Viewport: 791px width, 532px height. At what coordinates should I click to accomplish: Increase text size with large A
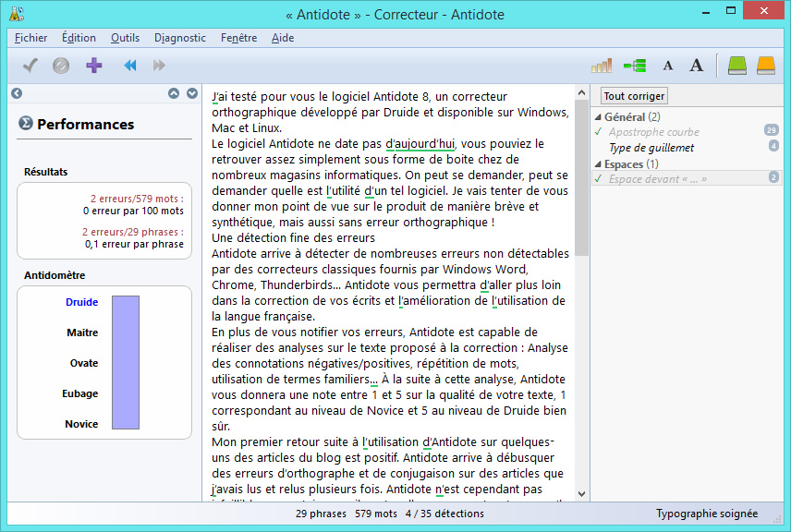pos(697,65)
